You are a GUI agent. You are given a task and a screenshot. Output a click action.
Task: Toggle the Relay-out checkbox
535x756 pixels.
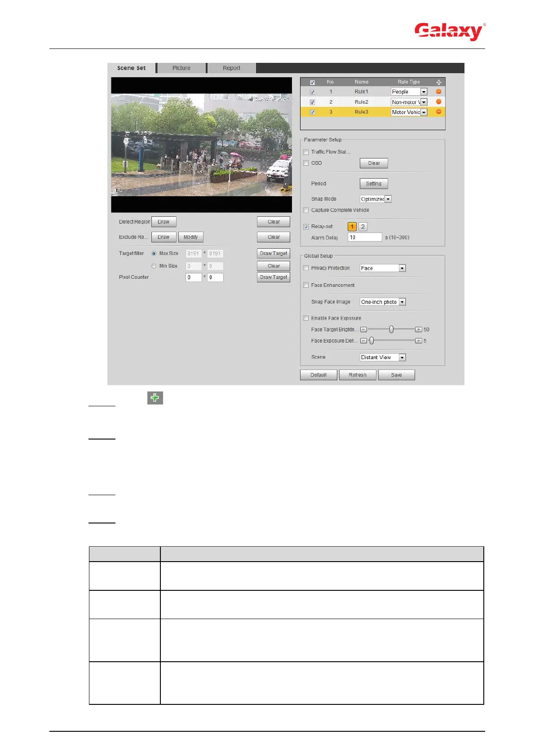click(306, 227)
